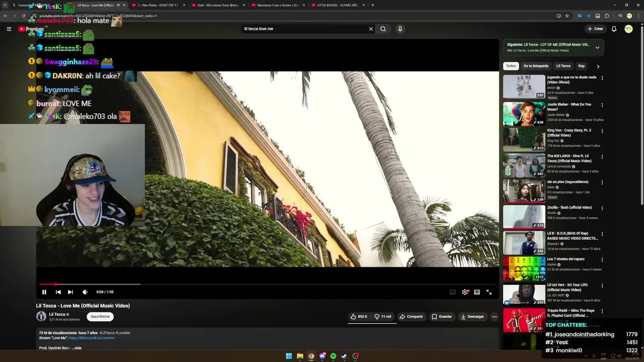This screenshot has width=644, height=362.
Task: Open liltecca.lnk.to/Loveme description link
Action: [92, 338]
